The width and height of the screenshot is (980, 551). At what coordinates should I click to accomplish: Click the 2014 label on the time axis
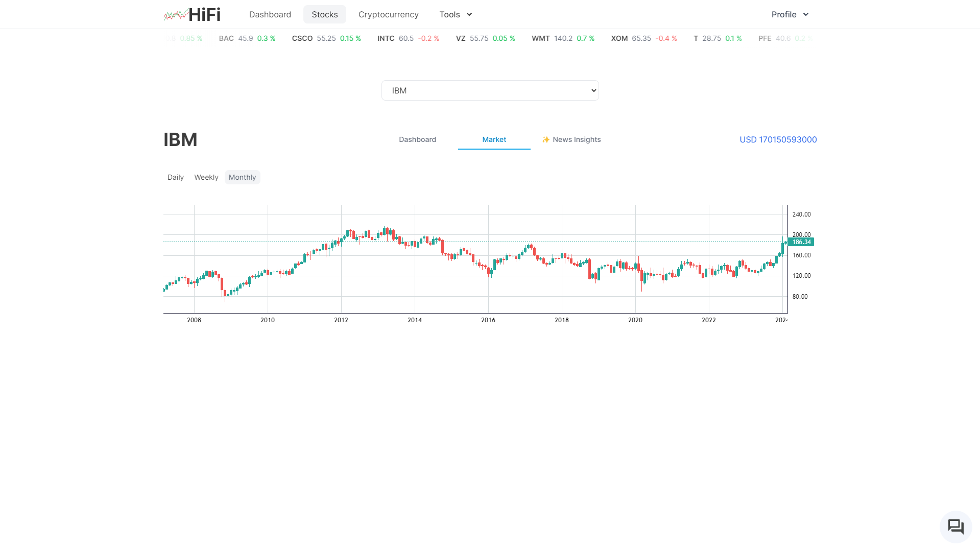coord(415,320)
